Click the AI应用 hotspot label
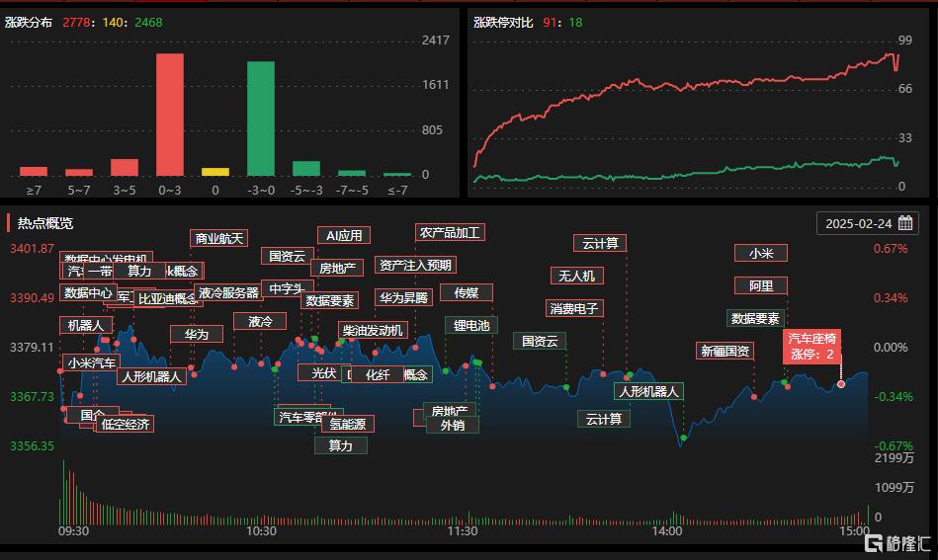The height and width of the screenshot is (560, 938). coord(344,235)
